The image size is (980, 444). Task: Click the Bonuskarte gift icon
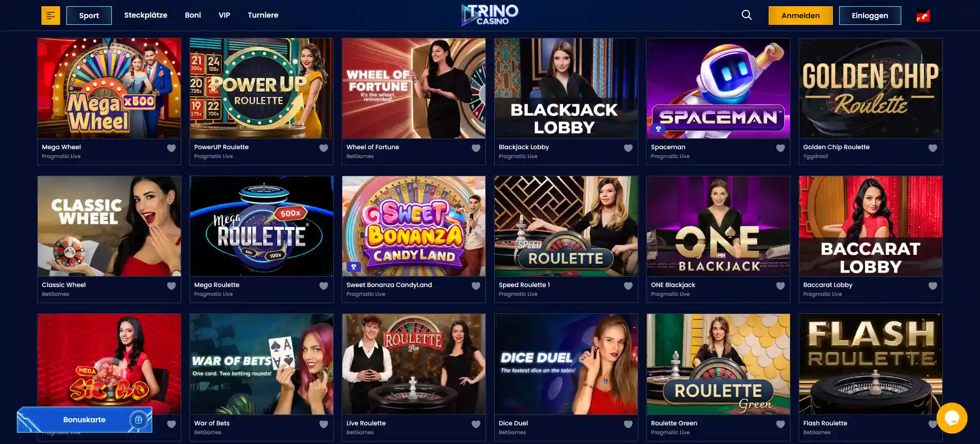pyautogui.click(x=138, y=420)
